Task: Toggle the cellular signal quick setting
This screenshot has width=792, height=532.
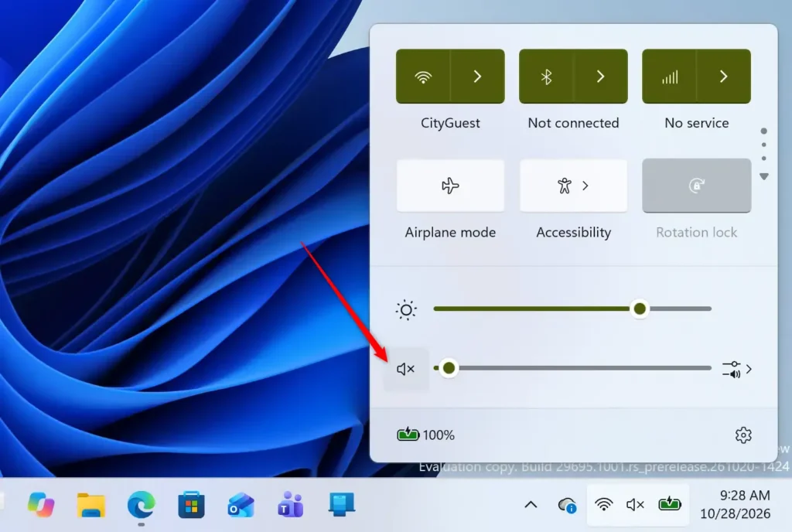Action: tap(669, 77)
